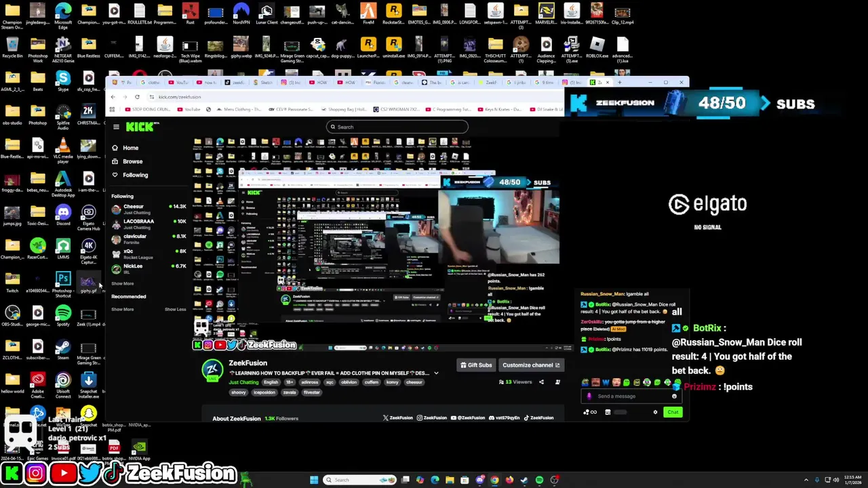Open NVIDIA App desktop icon
Screen dimensions: 868x488
[139, 450]
